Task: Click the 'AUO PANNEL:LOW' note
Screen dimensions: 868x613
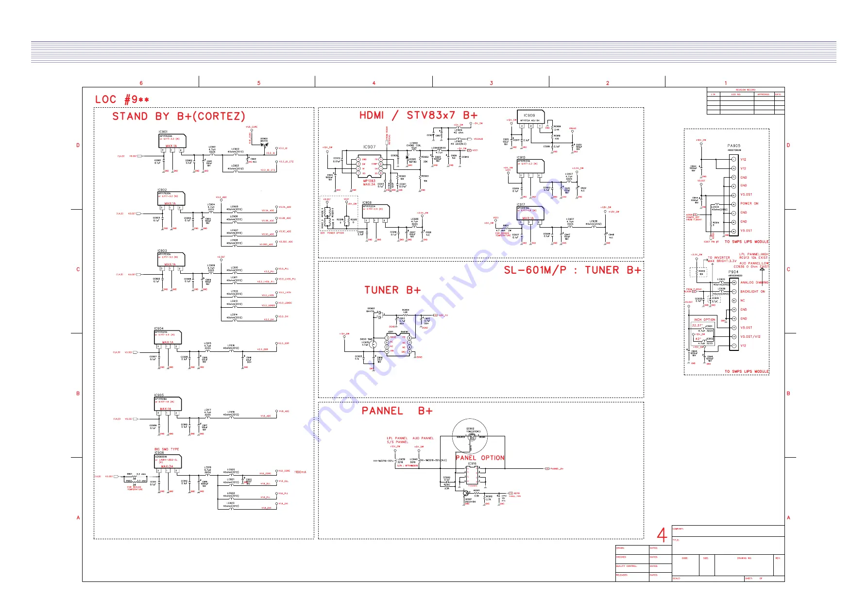Action: [754, 264]
